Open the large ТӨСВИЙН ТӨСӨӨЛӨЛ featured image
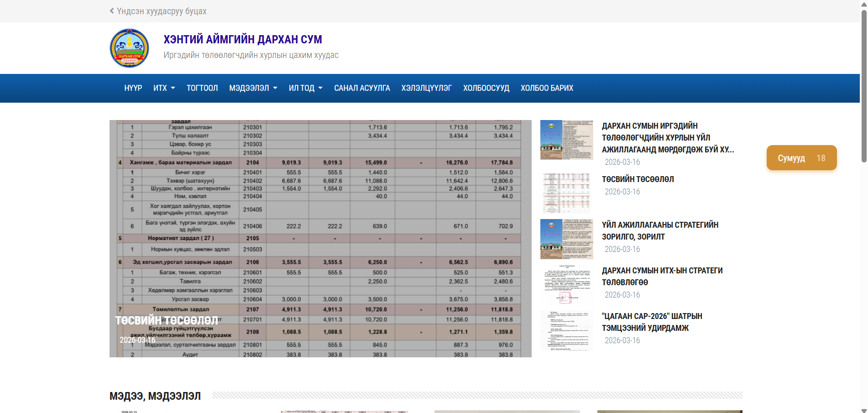This screenshot has width=868, height=413. 320,238
